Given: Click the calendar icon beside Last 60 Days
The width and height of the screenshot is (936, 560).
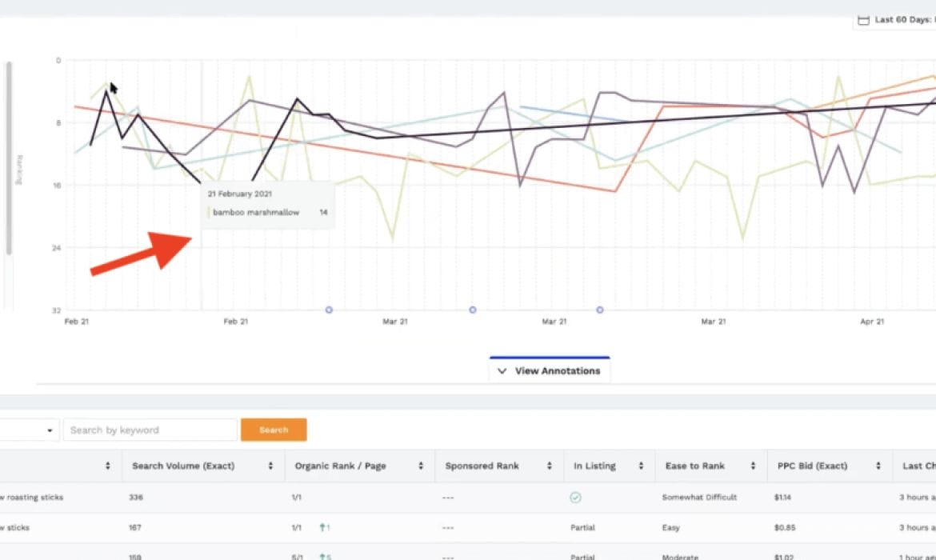Looking at the screenshot, I should click(x=863, y=20).
